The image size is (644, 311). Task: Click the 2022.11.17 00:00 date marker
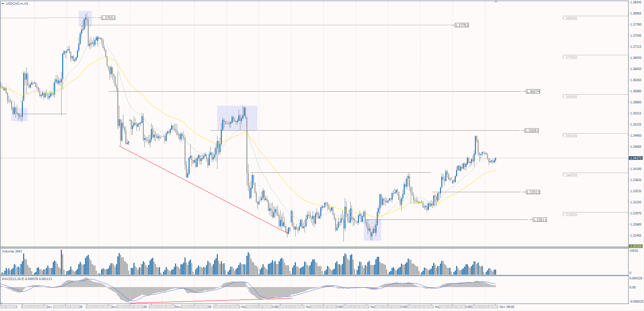(x=388, y=307)
